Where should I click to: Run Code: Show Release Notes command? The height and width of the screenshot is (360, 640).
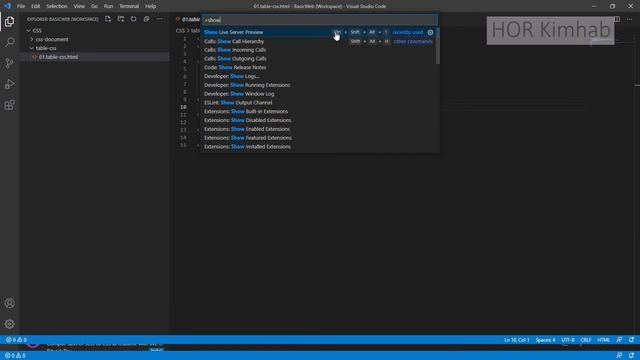click(319, 67)
